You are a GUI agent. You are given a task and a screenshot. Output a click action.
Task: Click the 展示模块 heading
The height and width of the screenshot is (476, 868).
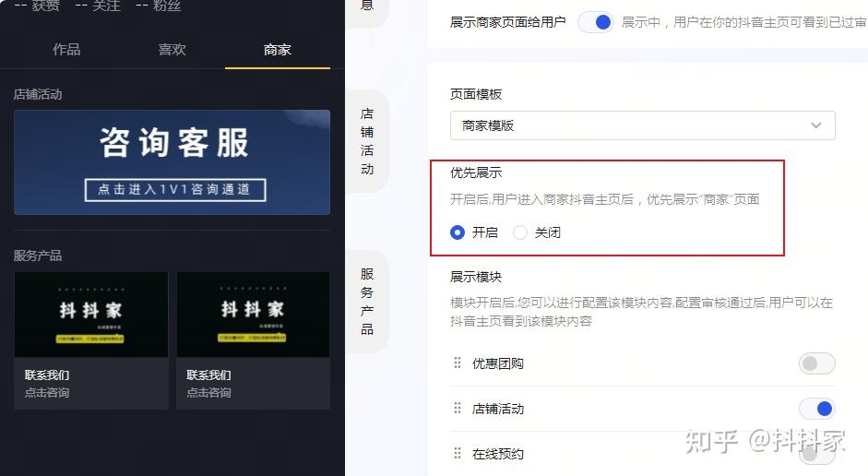pos(476,277)
